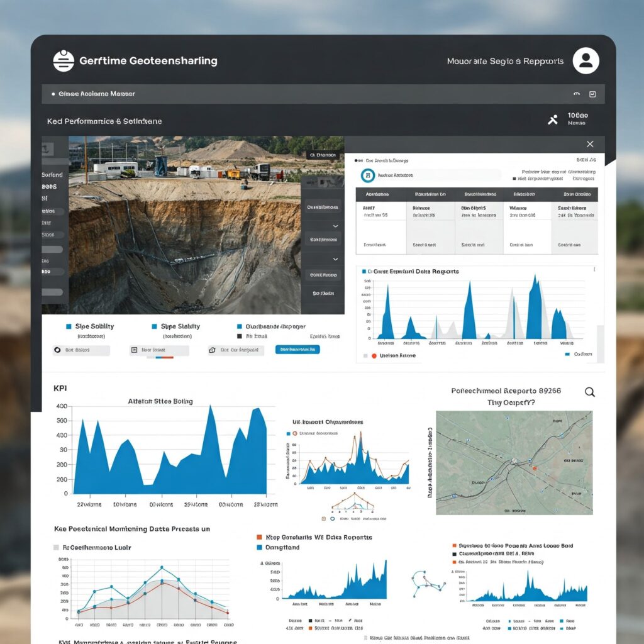Expand the upper chevron in photo sidebar

(x=335, y=226)
